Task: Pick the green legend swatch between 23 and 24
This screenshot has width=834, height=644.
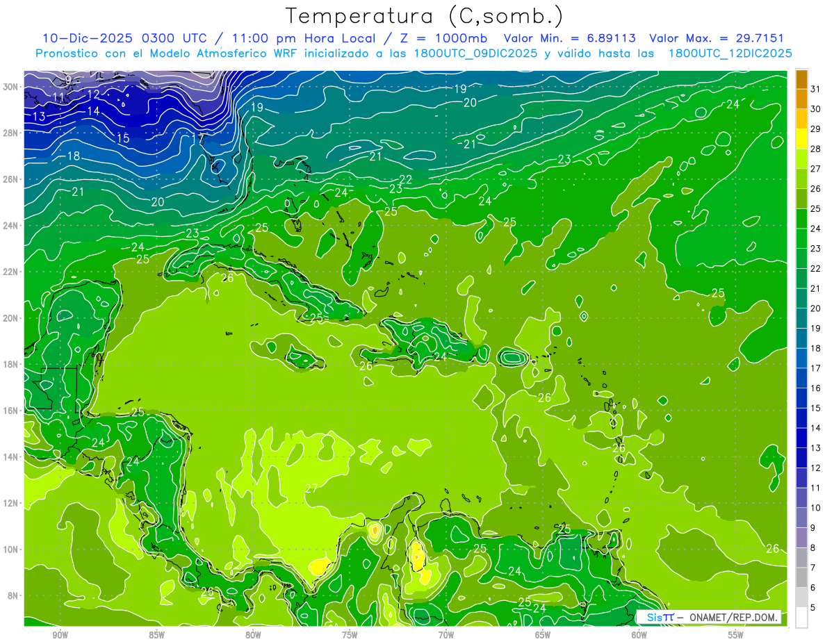Action: point(801,238)
